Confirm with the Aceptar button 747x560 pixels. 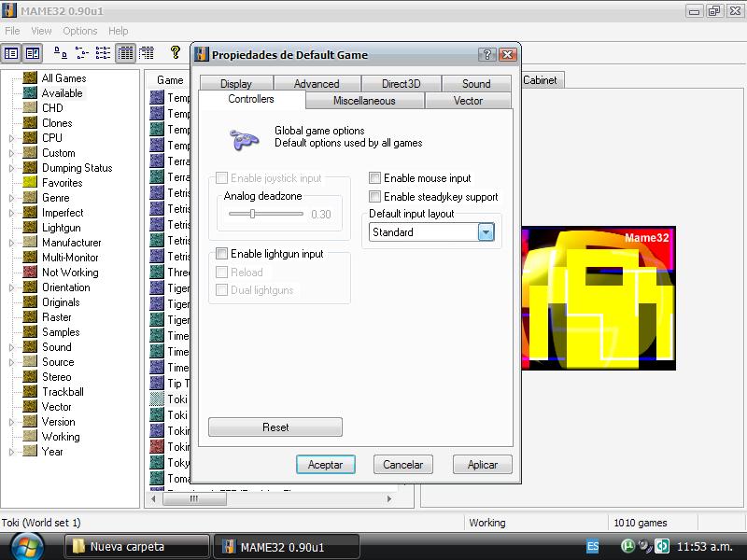point(325,464)
